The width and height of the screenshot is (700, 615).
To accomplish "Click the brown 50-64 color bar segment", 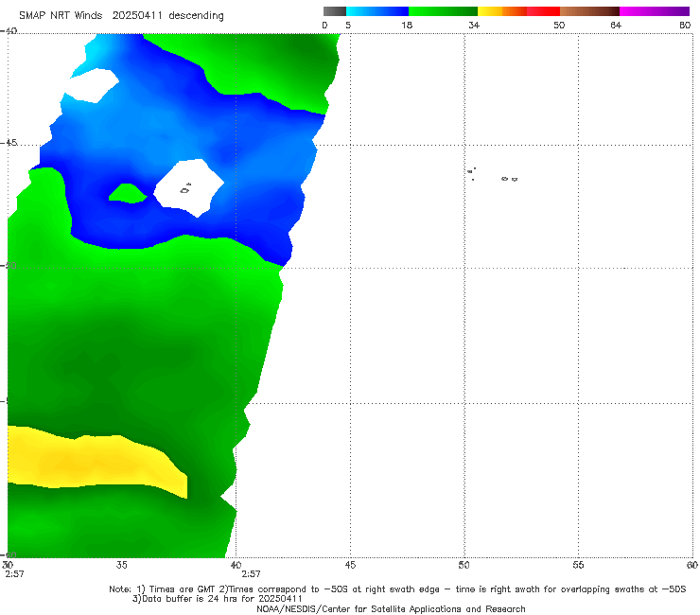I will pos(589,11).
